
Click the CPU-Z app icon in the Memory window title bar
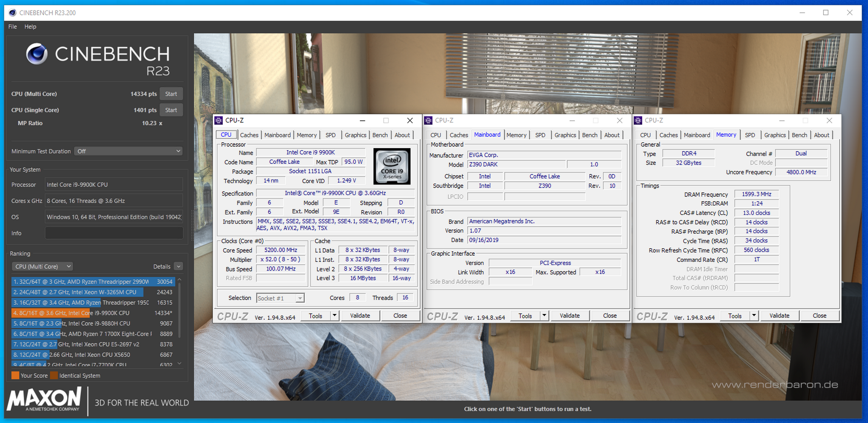[x=638, y=120]
